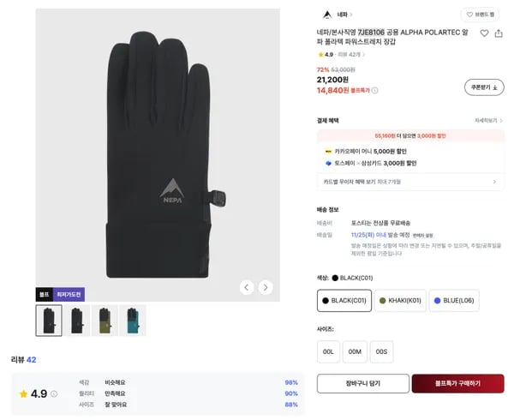Click the info icon beside the 14,840원 price
Screen dimensions: 514x420
point(374,90)
